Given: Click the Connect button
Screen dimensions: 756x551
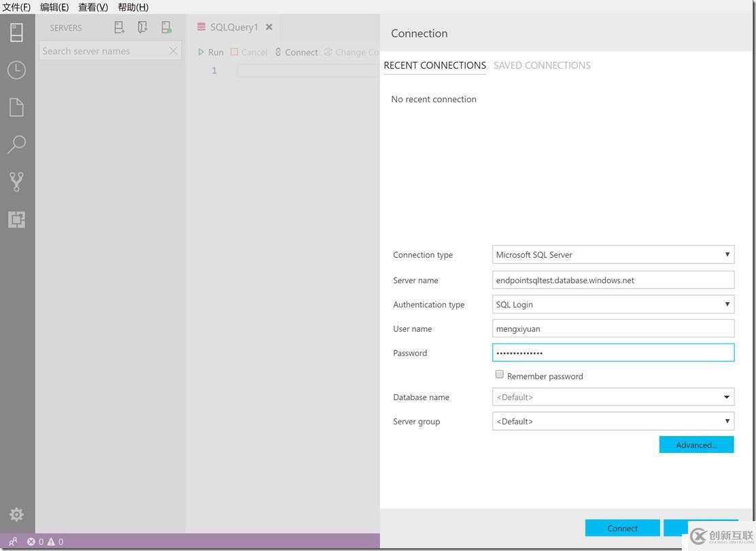Looking at the screenshot, I should tap(622, 528).
